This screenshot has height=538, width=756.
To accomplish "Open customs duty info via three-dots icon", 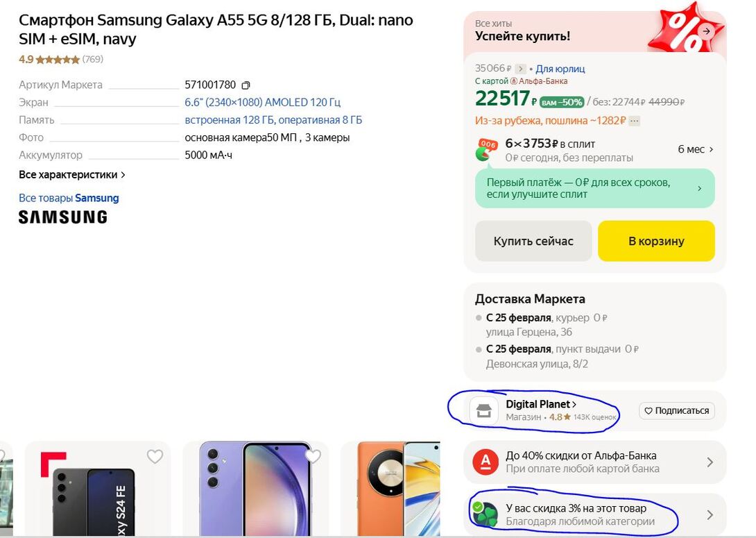I will coord(634,121).
